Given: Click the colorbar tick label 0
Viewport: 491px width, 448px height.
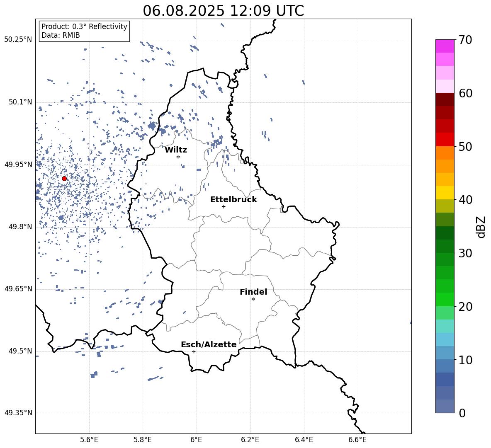Looking at the screenshot, I should pos(462,413).
